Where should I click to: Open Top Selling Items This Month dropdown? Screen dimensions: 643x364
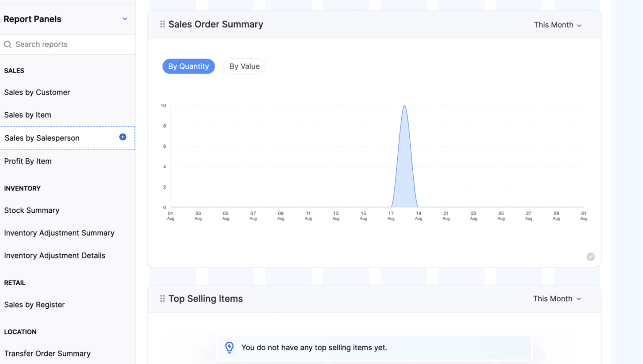click(x=557, y=299)
